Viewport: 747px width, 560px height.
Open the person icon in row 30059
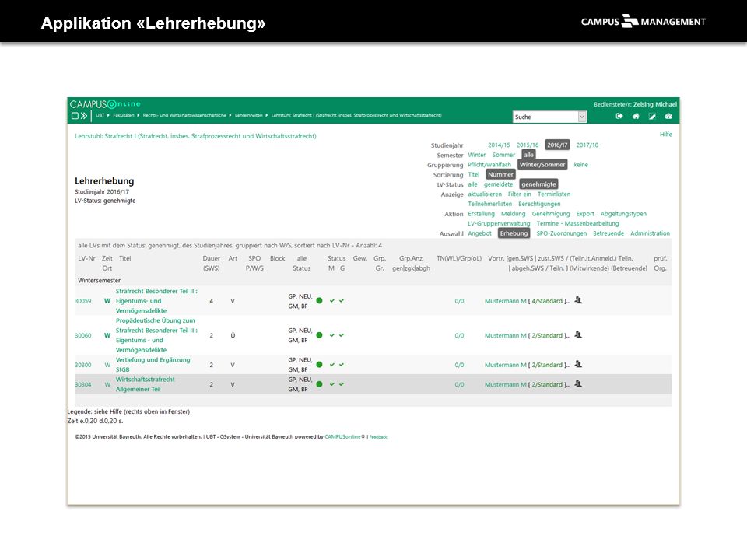[578, 300]
